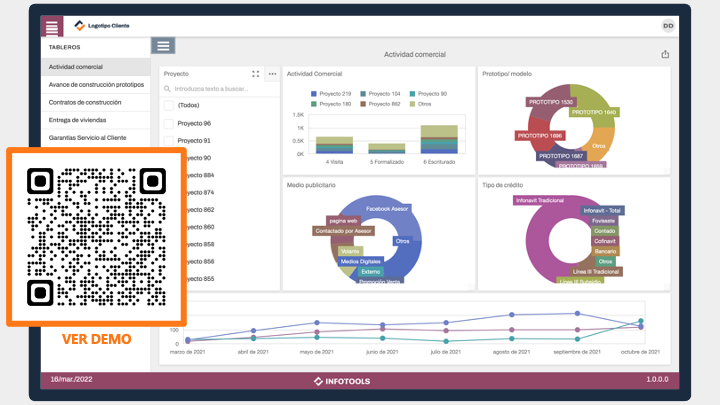Click the 5 Formalizado bar
The image size is (720, 405).
coord(387,148)
